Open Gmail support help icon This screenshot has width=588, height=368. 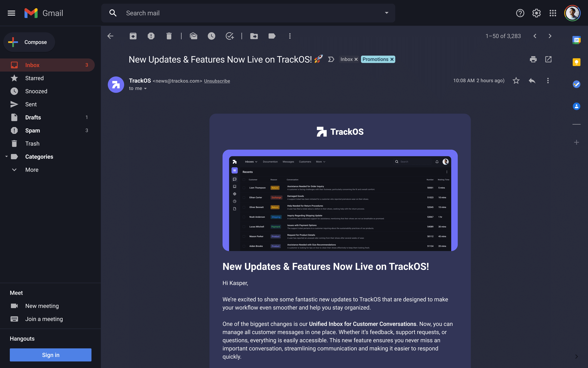[x=520, y=13]
